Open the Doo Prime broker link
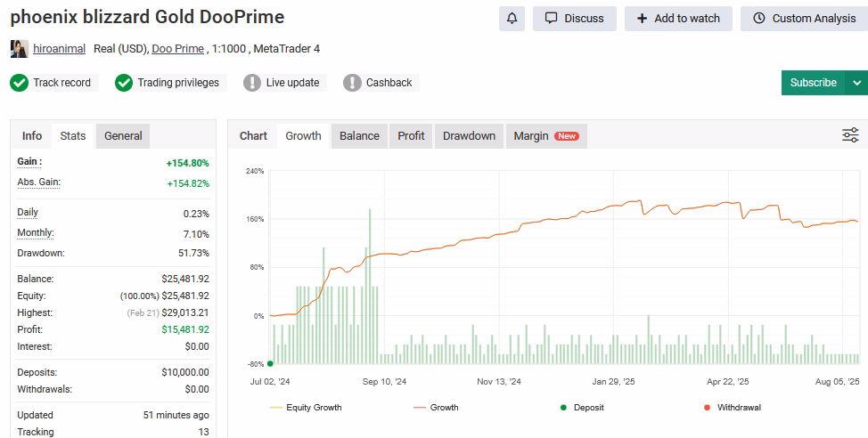The height and width of the screenshot is (438, 868). (x=177, y=49)
